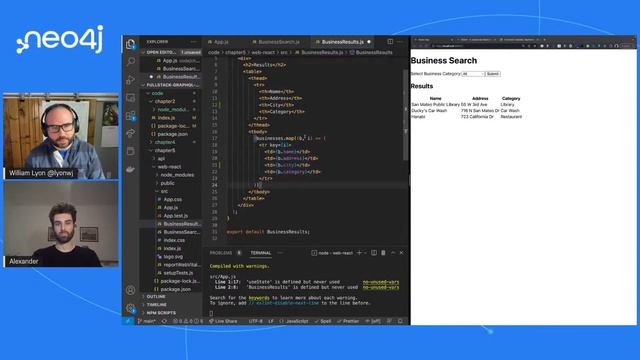Collapse the Open Editors section
The image size is (640, 360).
click(x=171, y=52)
